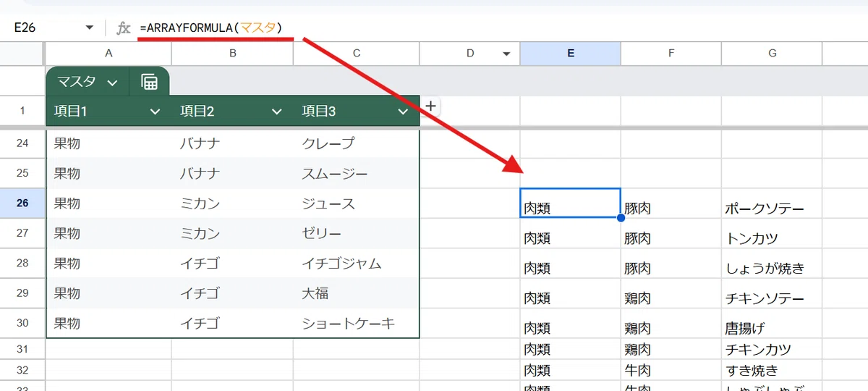The height and width of the screenshot is (391, 868).
Task: Select row 32 header
Action: [22, 370]
